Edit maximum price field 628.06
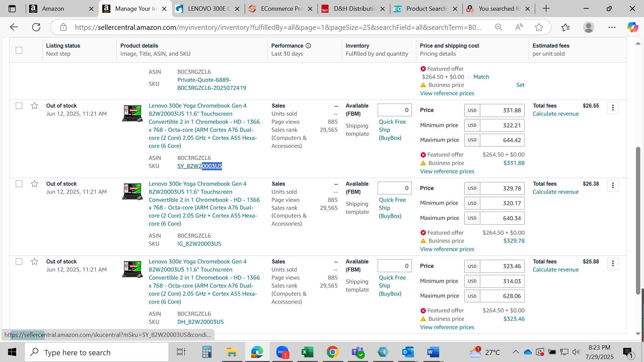 [x=502, y=296]
